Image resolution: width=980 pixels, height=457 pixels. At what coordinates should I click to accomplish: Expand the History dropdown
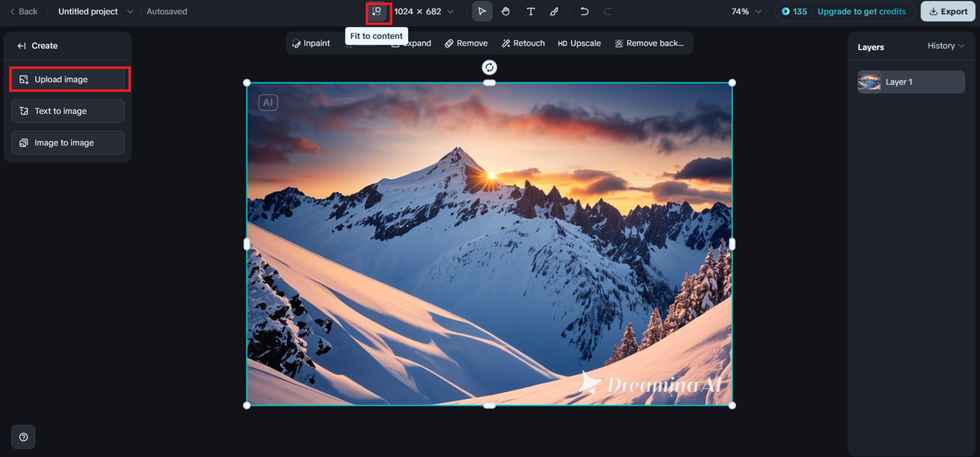click(946, 46)
